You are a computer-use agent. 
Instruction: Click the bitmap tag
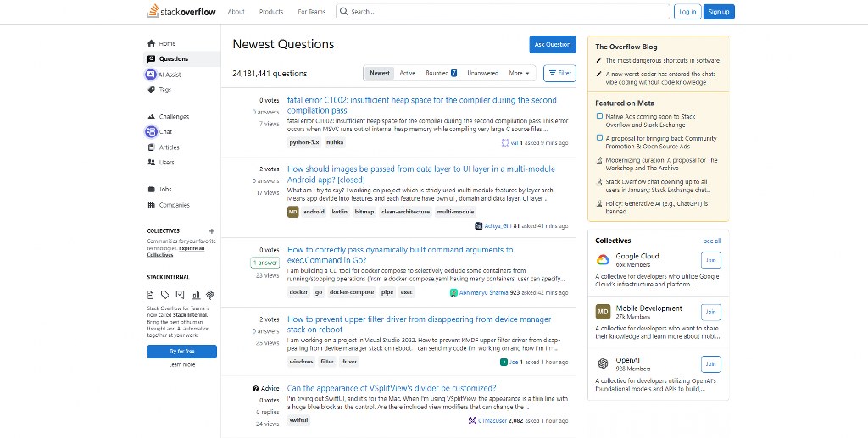tap(364, 212)
